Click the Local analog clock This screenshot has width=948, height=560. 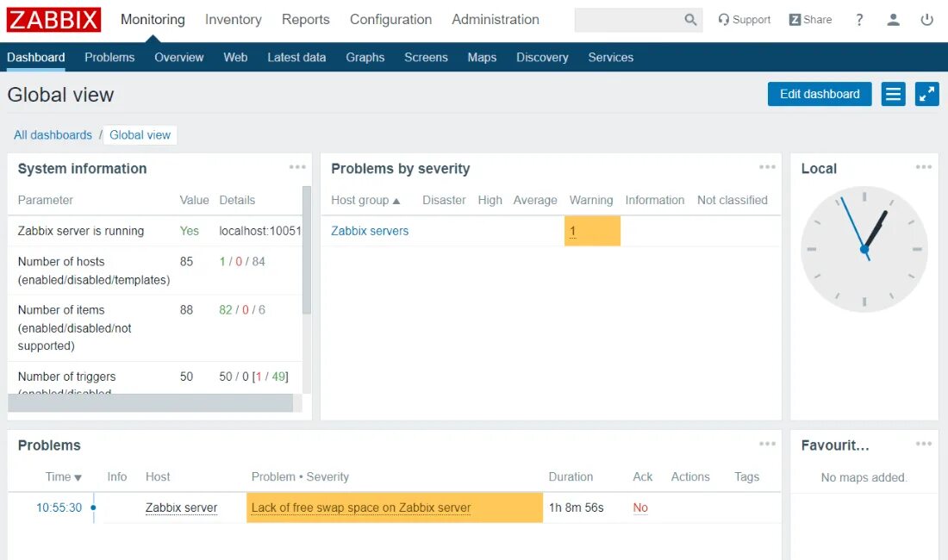(864, 249)
